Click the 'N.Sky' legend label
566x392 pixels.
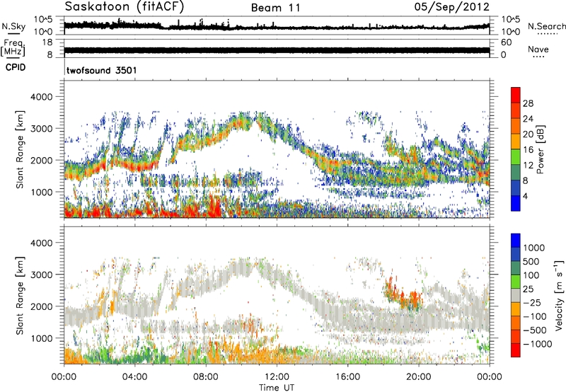[x=13, y=26]
